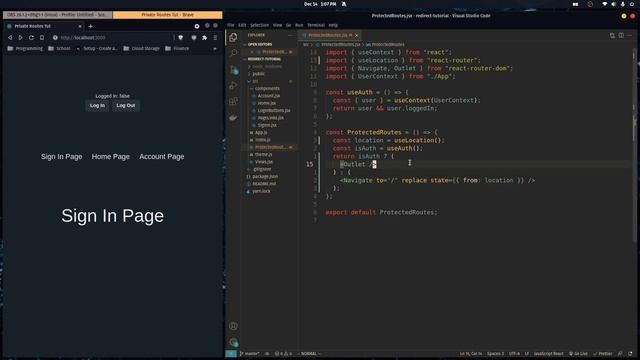Click the Split Editor icon

pos(621,36)
